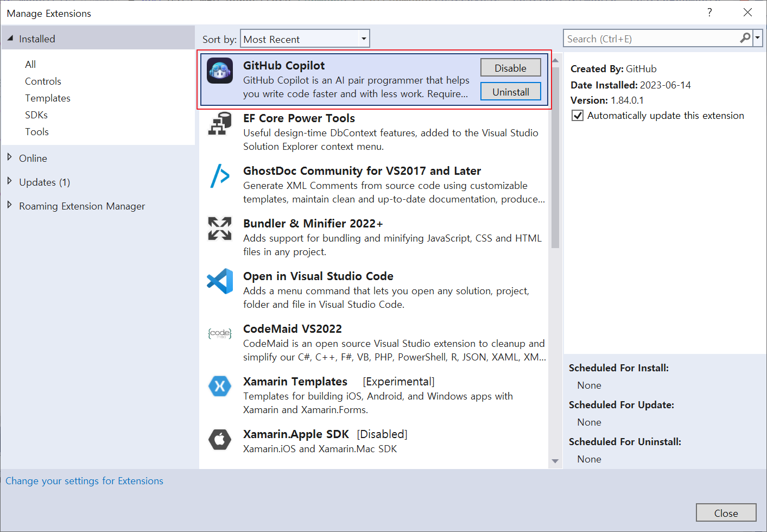The height and width of the screenshot is (532, 767).
Task: Toggle Automatically update this extension checkbox
Action: 578,116
